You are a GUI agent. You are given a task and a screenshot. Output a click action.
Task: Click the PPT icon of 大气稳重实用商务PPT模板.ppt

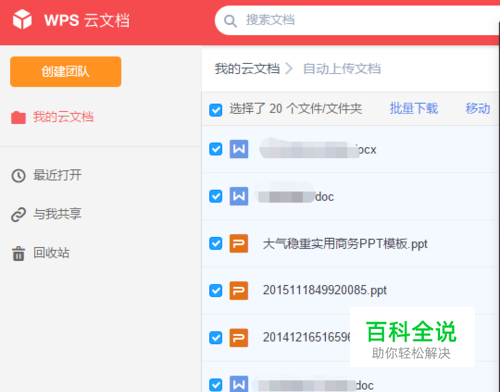click(239, 243)
